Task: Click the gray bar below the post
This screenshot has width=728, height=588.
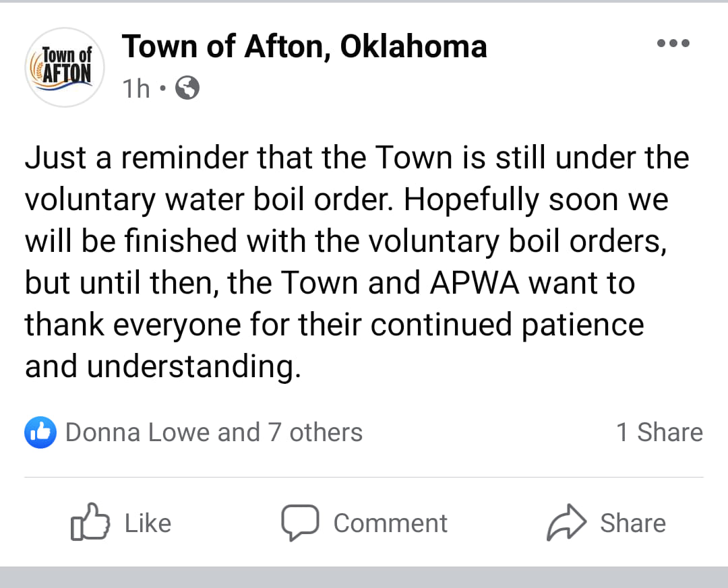Action: (364, 577)
